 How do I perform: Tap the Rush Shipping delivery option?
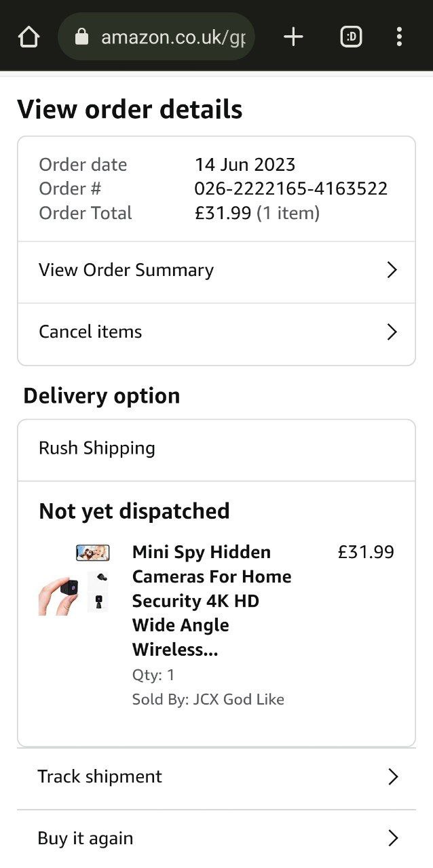[x=97, y=448]
